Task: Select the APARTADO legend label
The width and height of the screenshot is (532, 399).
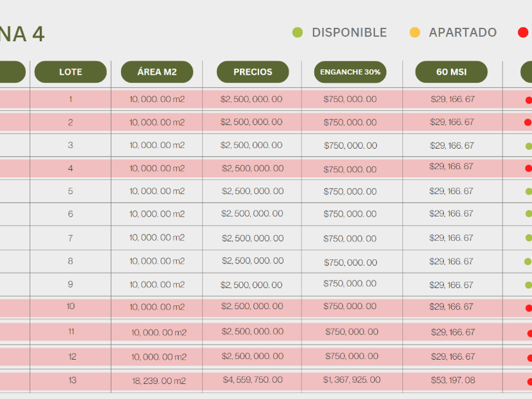Action: pos(462,32)
